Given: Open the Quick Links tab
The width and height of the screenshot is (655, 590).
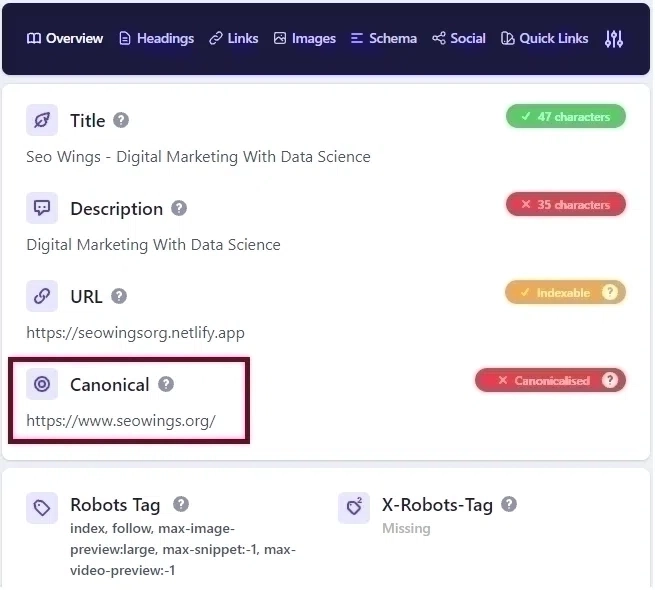Looking at the screenshot, I should pos(545,38).
